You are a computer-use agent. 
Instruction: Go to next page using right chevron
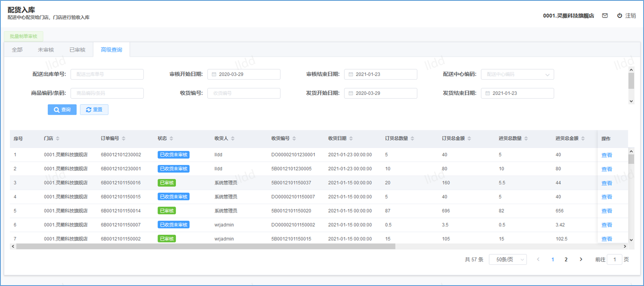pyautogui.click(x=581, y=260)
